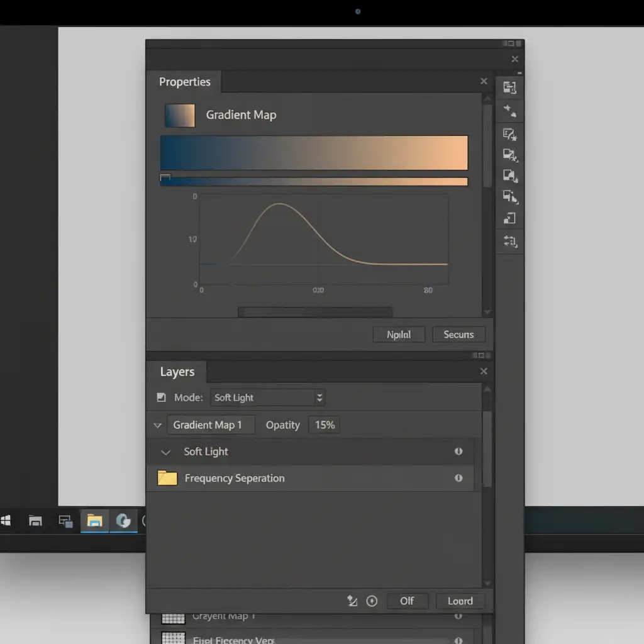Collapse the Gradient Map 1 disclosure triangle
Screen dimensions: 644x644
tap(157, 426)
